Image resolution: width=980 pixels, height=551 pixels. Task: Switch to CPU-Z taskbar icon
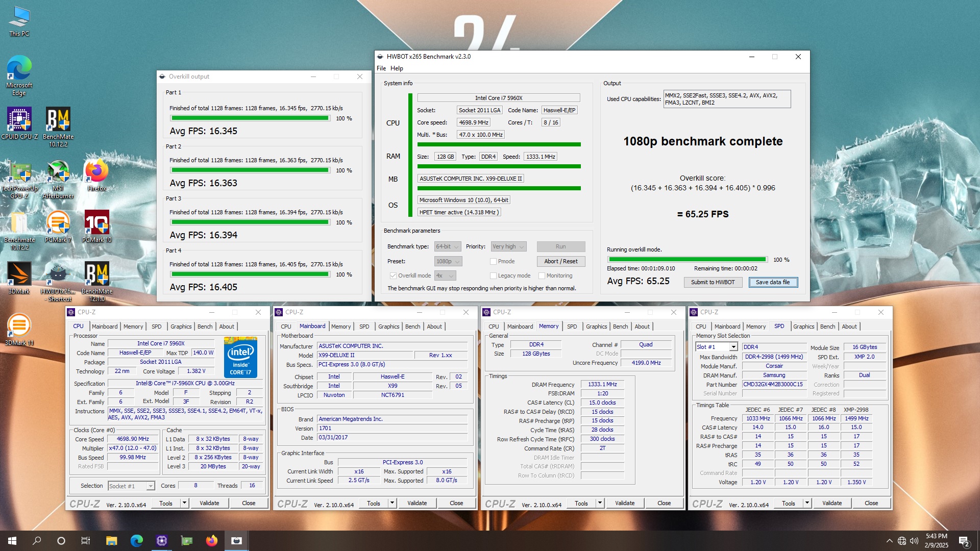click(x=161, y=541)
